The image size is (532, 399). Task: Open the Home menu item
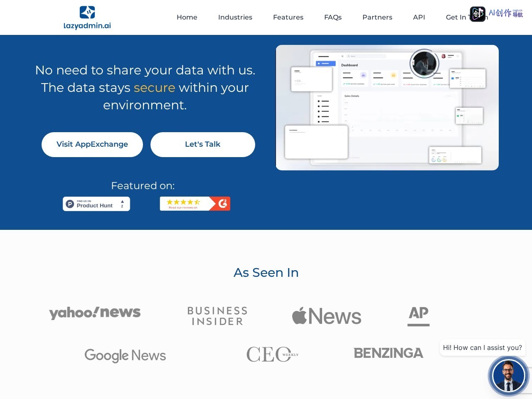(187, 17)
